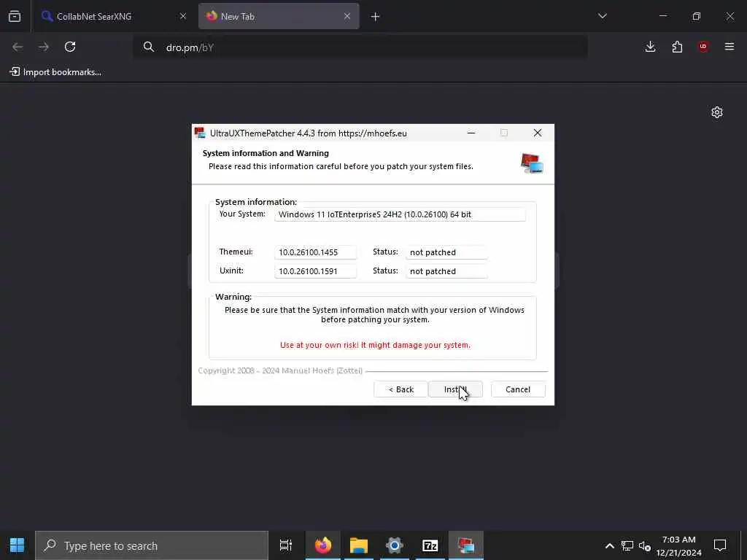Expand the list all tabs chevron
The width and height of the screenshot is (747, 560).
click(x=603, y=16)
